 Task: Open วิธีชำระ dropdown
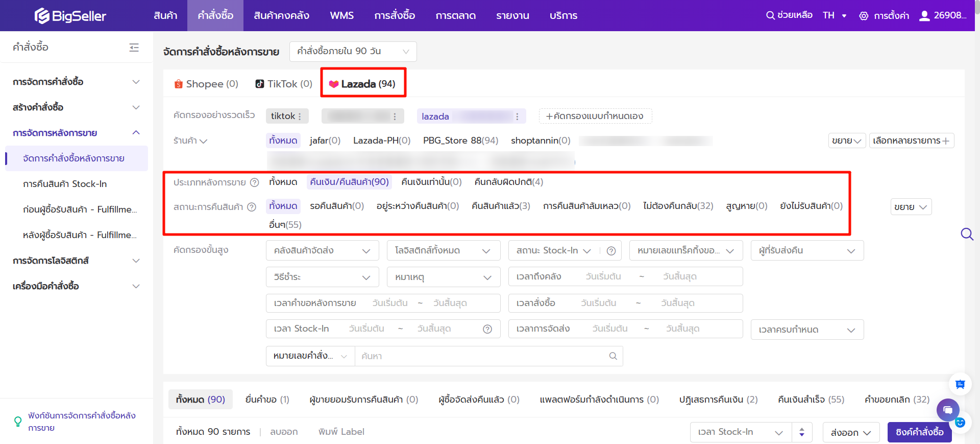pyautogui.click(x=322, y=277)
